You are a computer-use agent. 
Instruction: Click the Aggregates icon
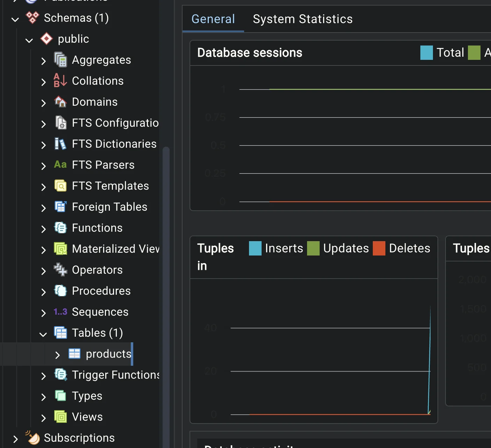[x=61, y=59]
